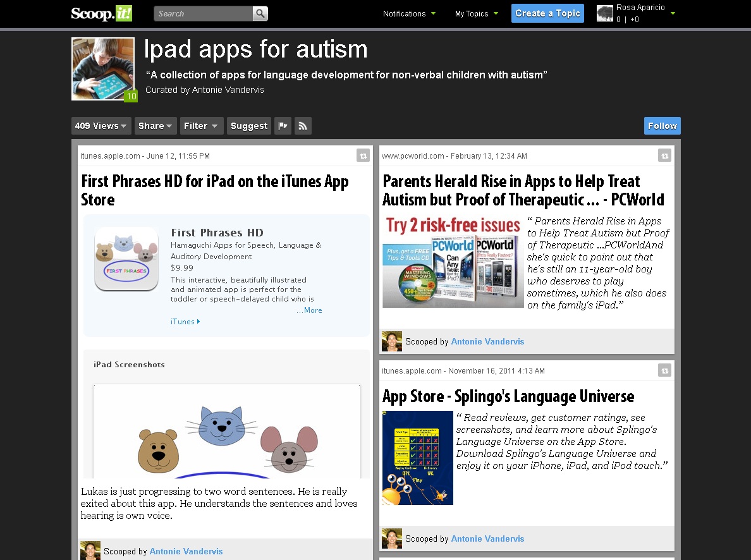The image size is (751, 560).
Task: Rescoop the PCWorld autism article
Action: [x=664, y=155]
